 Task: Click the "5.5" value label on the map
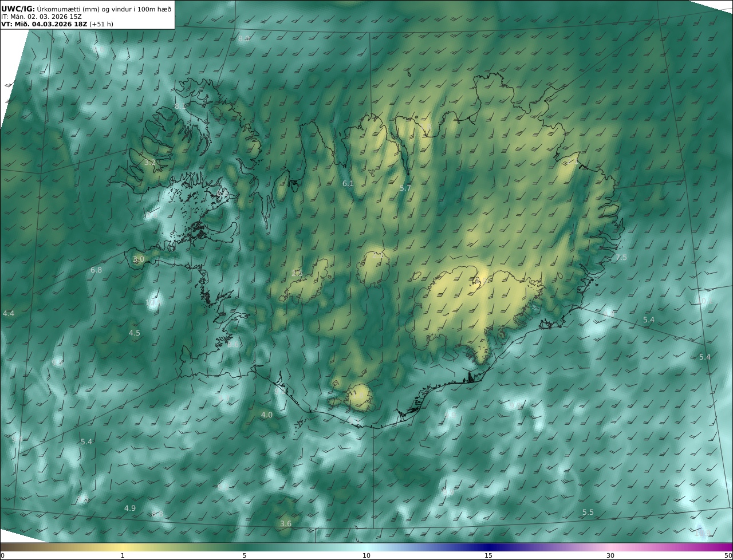(588, 512)
